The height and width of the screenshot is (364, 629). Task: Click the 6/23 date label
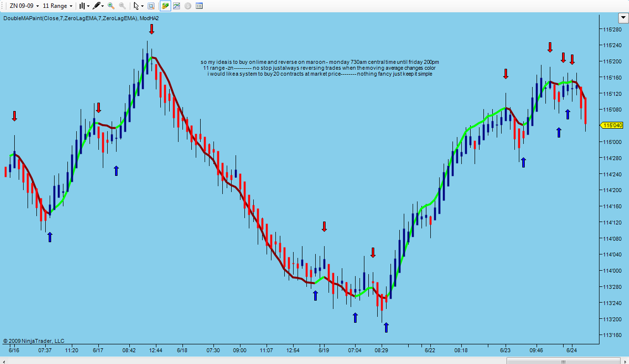tap(505, 350)
